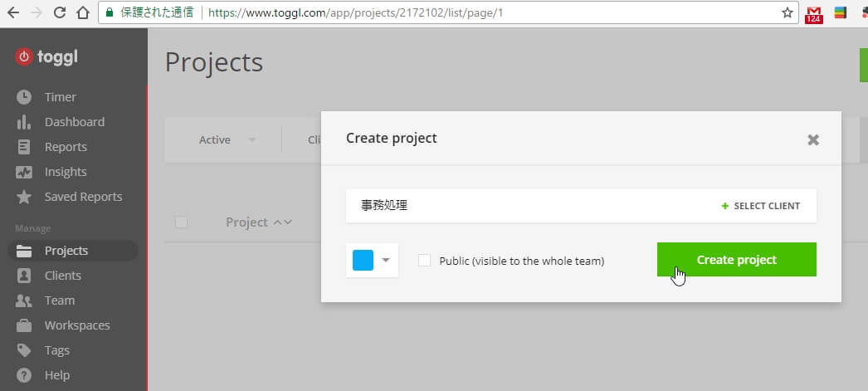Enable Public visible to whole team checkbox
Viewport: 868px width, 391px height.
pos(425,261)
